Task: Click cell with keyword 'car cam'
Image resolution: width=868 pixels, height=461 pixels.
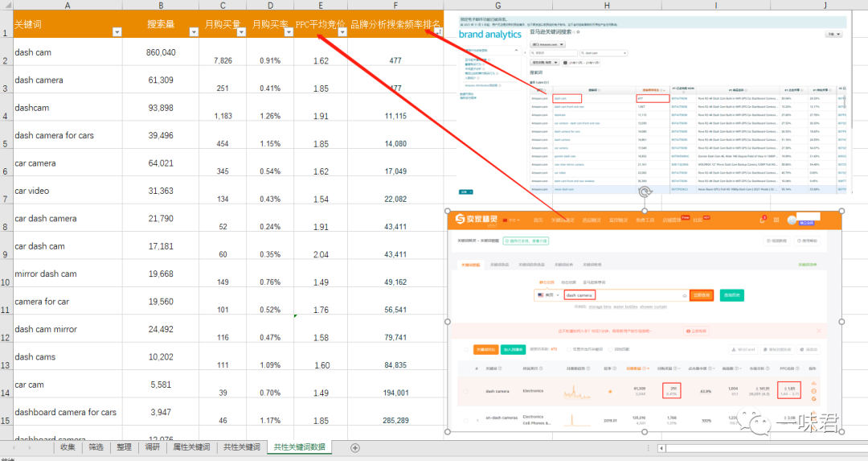Action: click(x=68, y=385)
